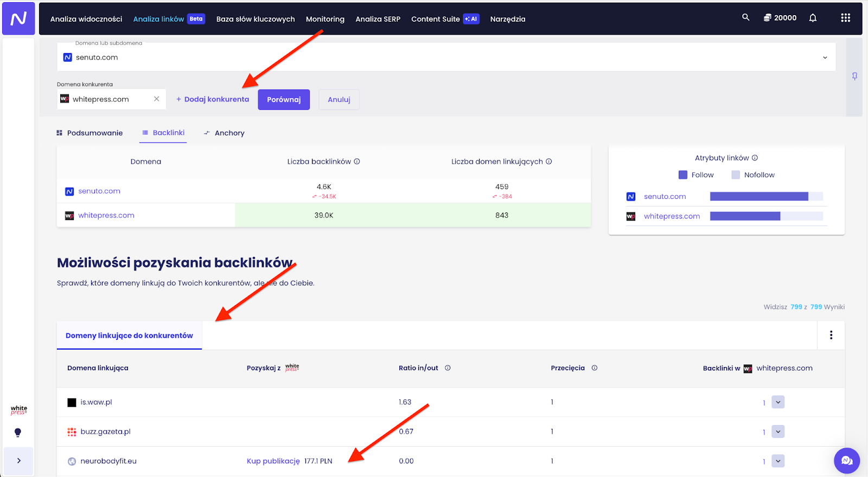Open Narzędzia menu
This screenshot has width=868, height=477.
[x=508, y=19]
